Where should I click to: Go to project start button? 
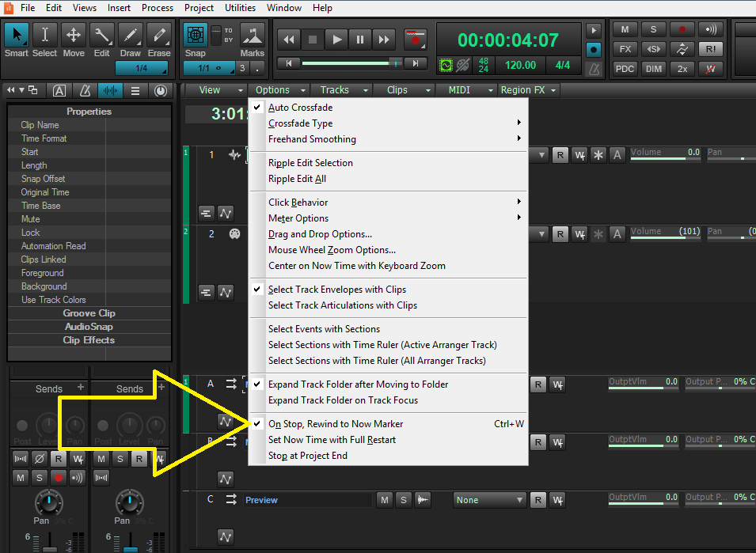289,63
